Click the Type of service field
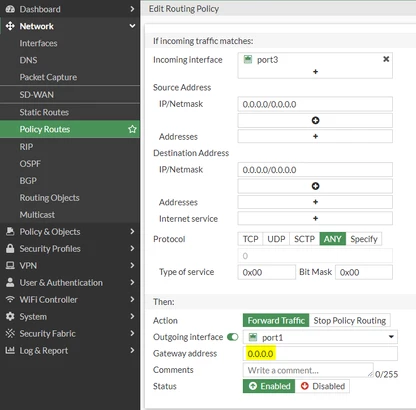The image size is (416, 410). pyautogui.click(x=266, y=272)
